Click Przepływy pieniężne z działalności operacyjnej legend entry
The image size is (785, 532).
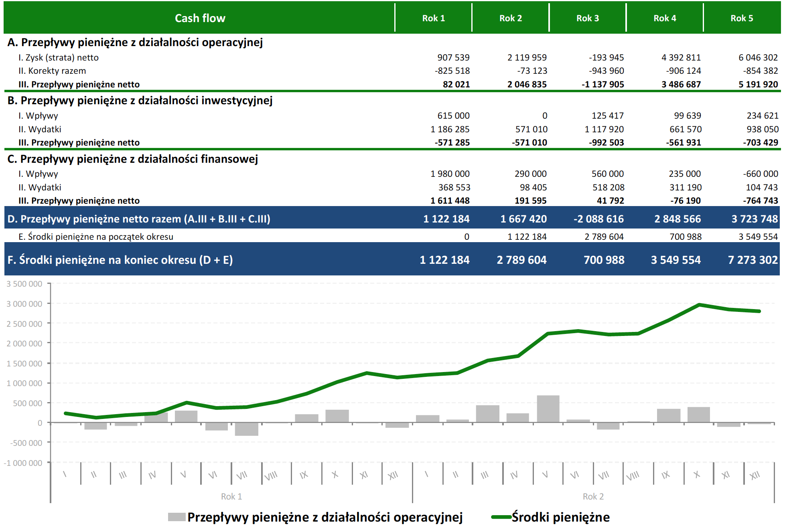click(x=315, y=518)
